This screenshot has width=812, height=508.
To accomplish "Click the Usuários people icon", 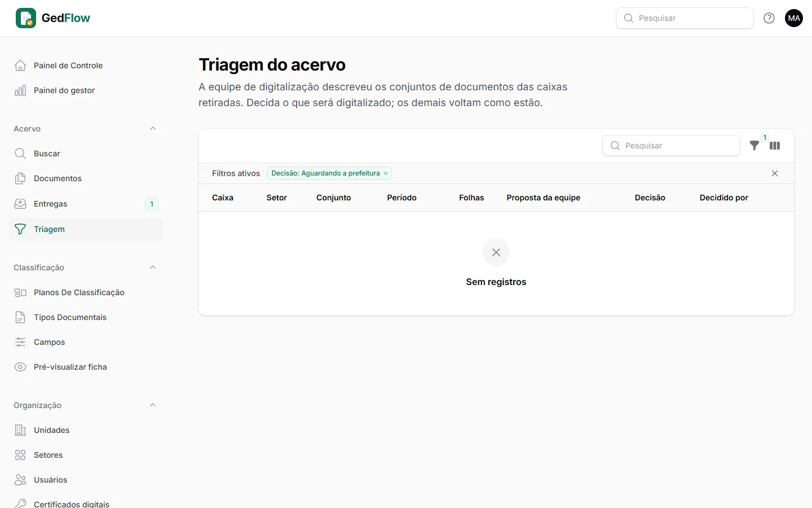I will [20, 480].
